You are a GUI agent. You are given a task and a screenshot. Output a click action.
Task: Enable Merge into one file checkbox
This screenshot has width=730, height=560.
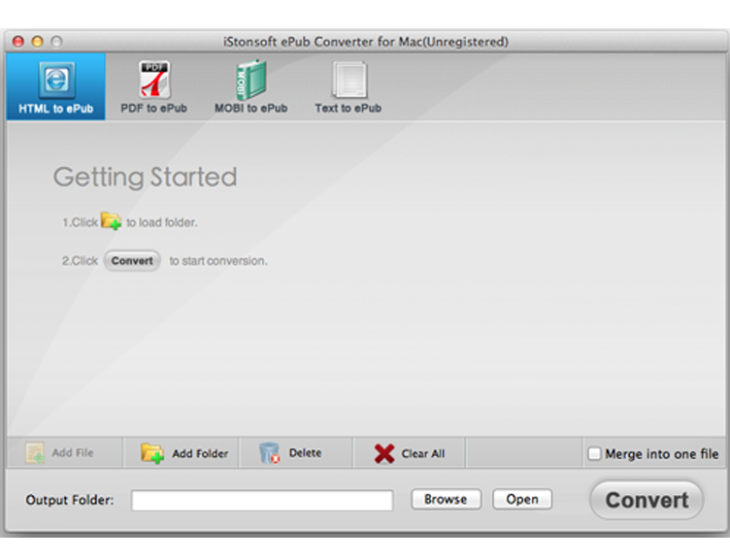[594, 453]
